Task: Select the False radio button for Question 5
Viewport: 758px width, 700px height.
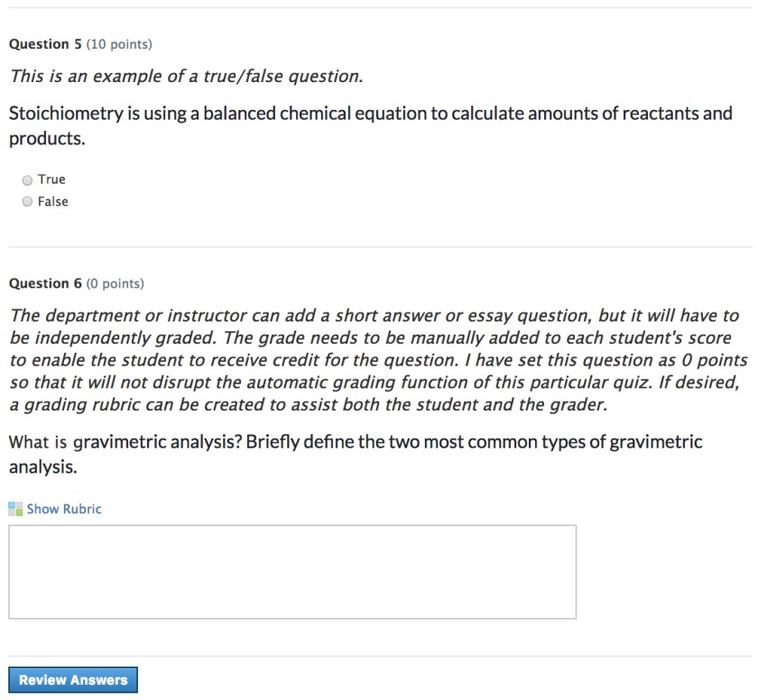Action: [x=27, y=201]
